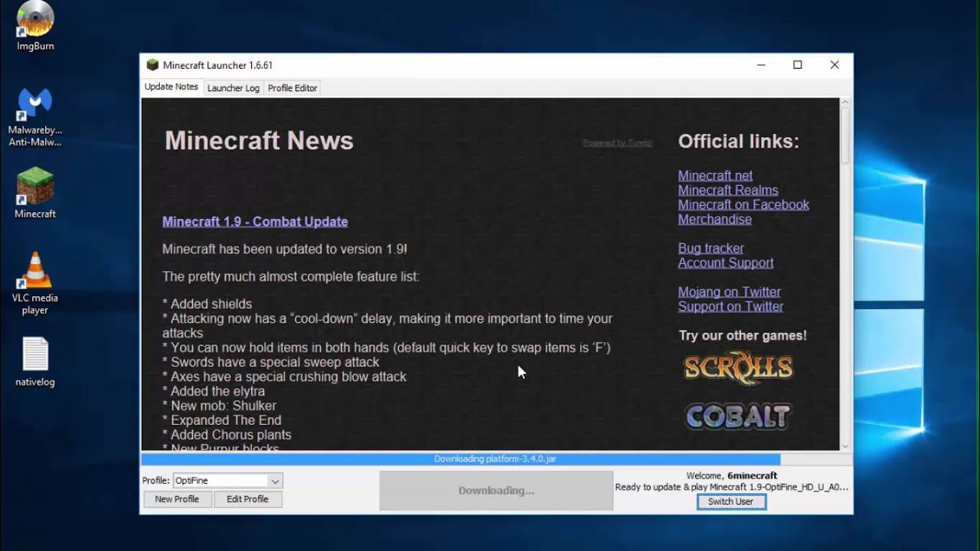Open the Merchandise link
This screenshot has height=551, width=980.
715,220
